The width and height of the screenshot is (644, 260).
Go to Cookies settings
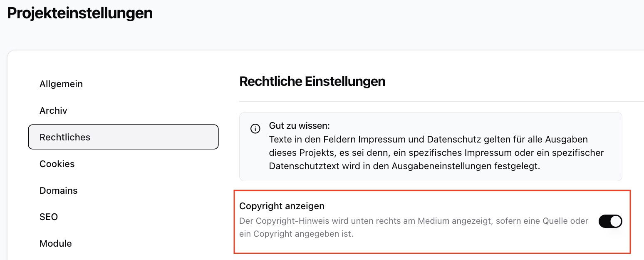click(57, 164)
